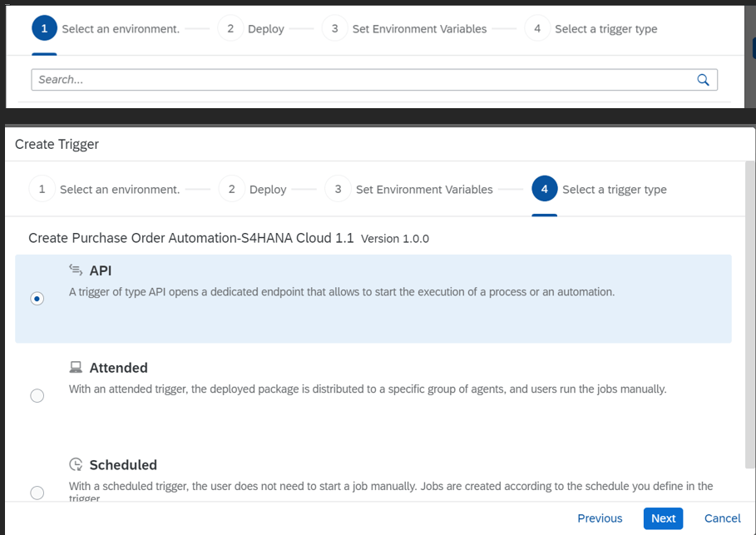Viewport: 756px width, 535px height.
Task: Click the 'Create Trigger' dialog title
Action: click(57, 144)
